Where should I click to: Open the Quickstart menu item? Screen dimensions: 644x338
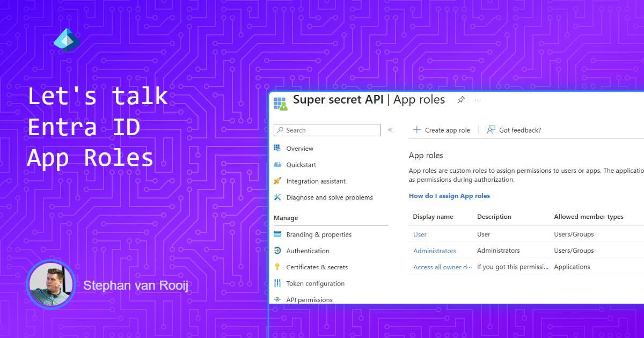click(302, 165)
